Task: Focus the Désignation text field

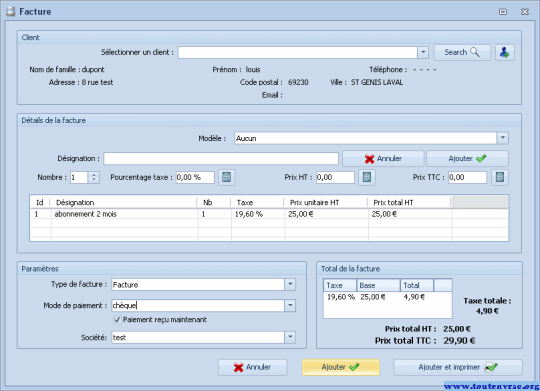Action: (x=221, y=158)
